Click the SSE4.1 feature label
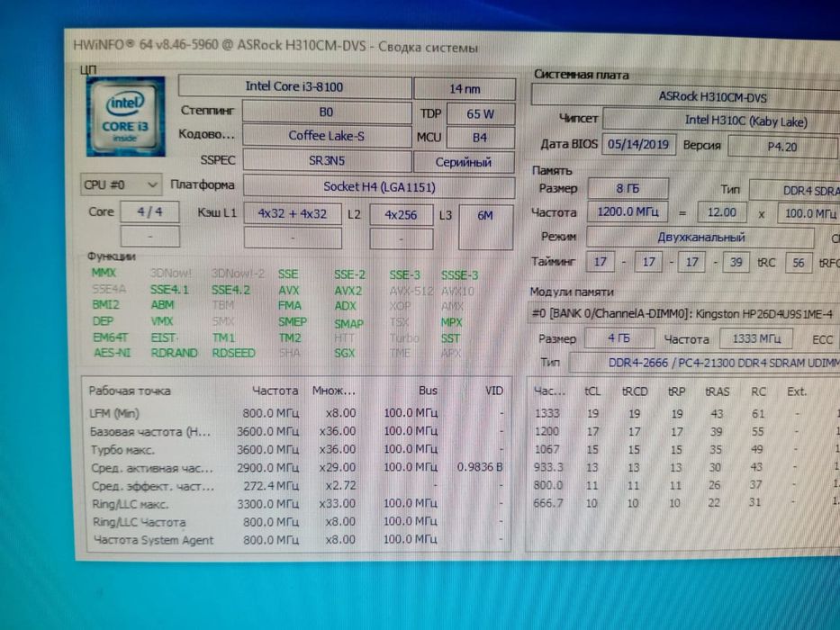840x630 pixels. (x=169, y=290)
